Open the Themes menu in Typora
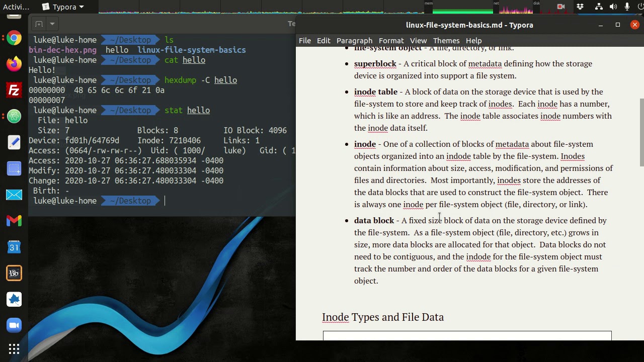644x362 pixels. pos(446,40)
